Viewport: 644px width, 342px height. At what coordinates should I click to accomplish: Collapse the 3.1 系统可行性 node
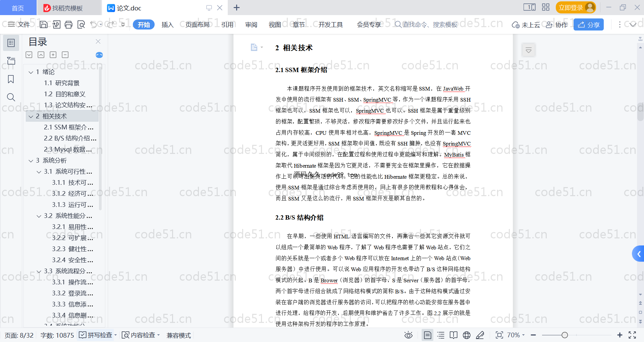[39, 172]
